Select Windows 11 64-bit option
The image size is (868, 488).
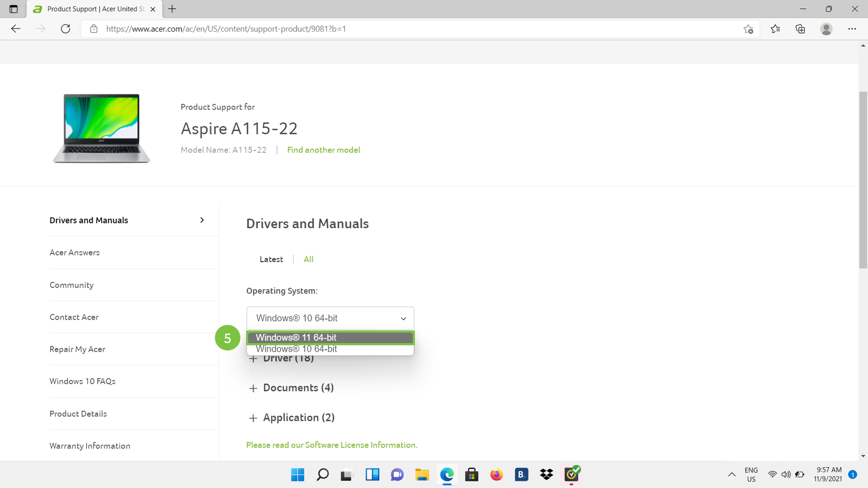(x=330, y=337)
